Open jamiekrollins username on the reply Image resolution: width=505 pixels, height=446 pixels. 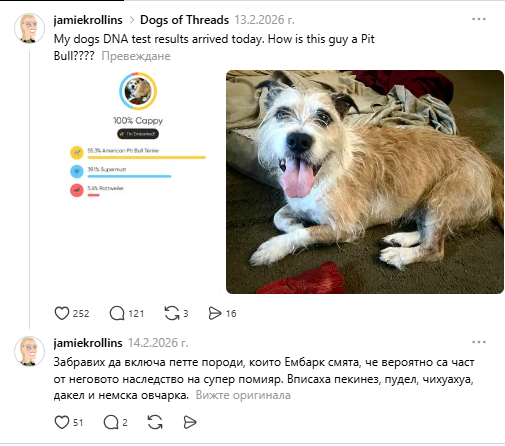tap(88, 343)
